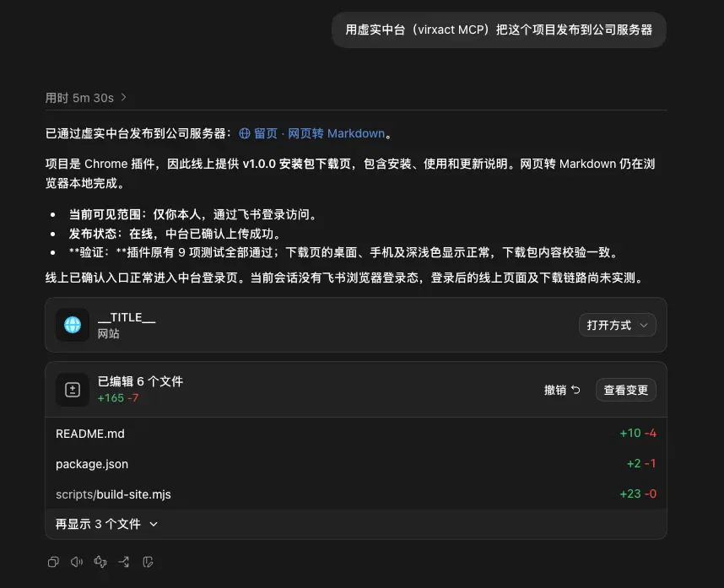Click the 网站 subtitle under __TITLE__
The image size is (724, 588).
pos(109,333)
